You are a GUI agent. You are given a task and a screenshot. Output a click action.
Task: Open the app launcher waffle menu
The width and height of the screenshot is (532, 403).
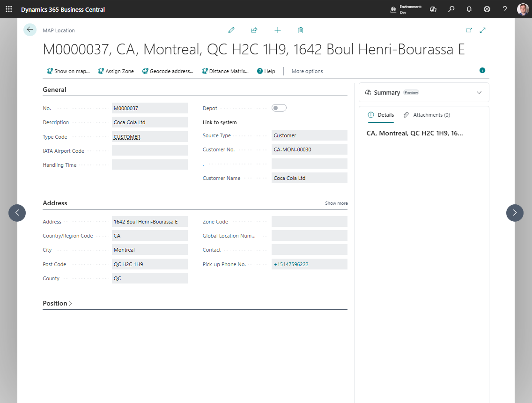pos(9,9)
